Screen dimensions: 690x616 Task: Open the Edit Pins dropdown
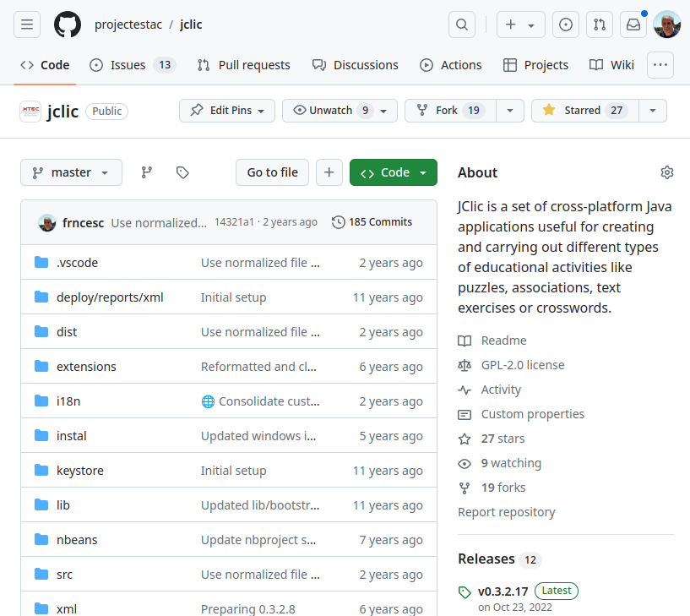(227, 111)
